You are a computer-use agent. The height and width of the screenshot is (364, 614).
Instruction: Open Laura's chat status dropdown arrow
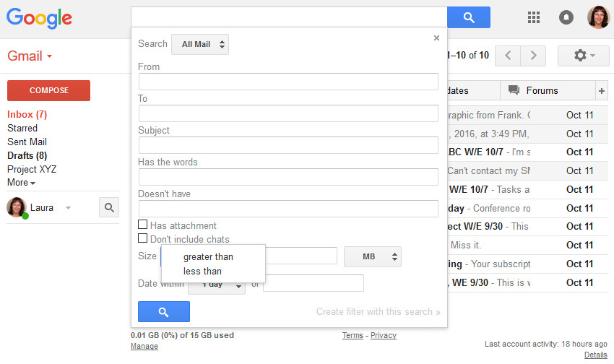coord(68,208)
